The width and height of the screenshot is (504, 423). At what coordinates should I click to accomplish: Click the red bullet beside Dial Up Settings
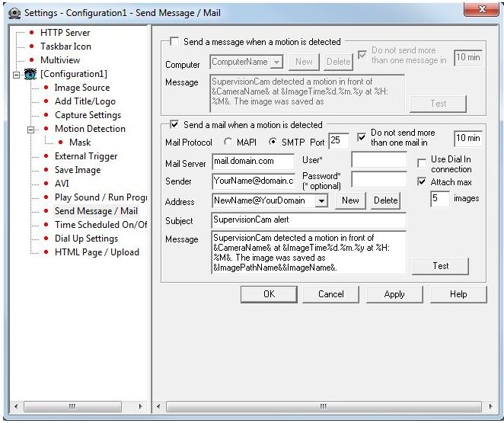pyautogui.click(x=46, y=239)
